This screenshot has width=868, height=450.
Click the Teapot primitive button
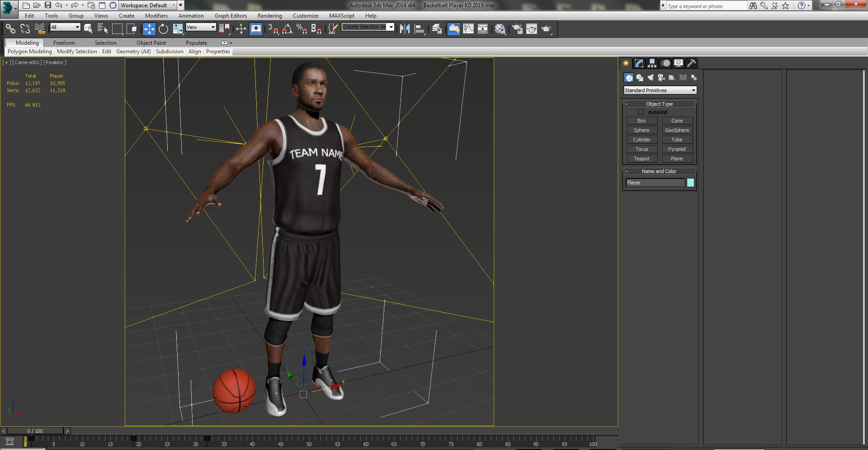click(642, 159)
